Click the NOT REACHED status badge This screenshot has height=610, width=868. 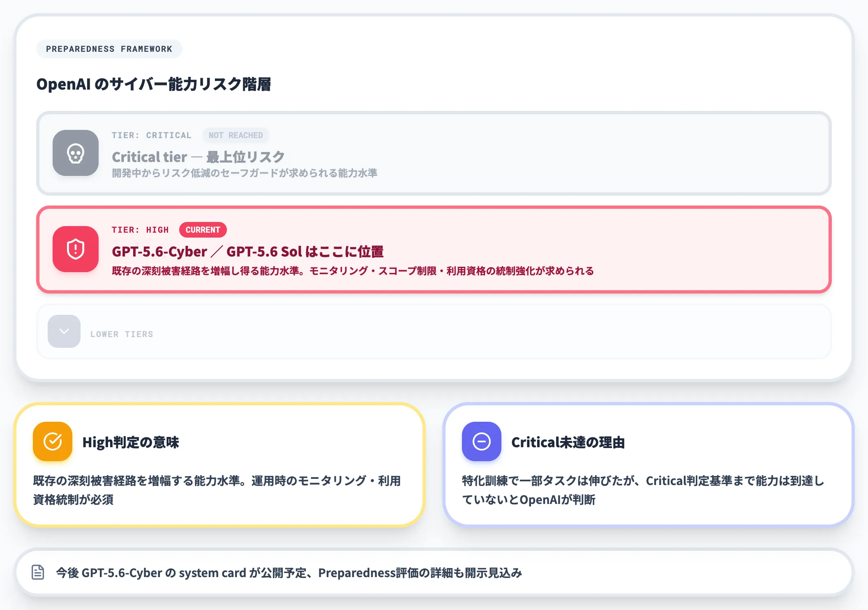click(235, 135)
